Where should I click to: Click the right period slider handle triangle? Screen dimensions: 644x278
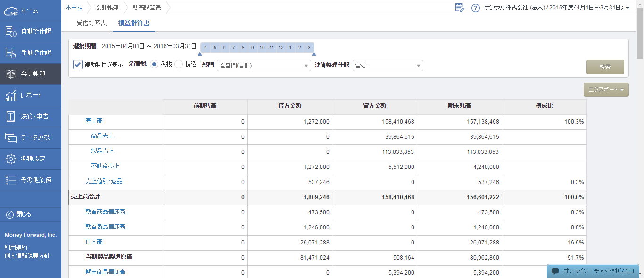[x=314, y=54]
